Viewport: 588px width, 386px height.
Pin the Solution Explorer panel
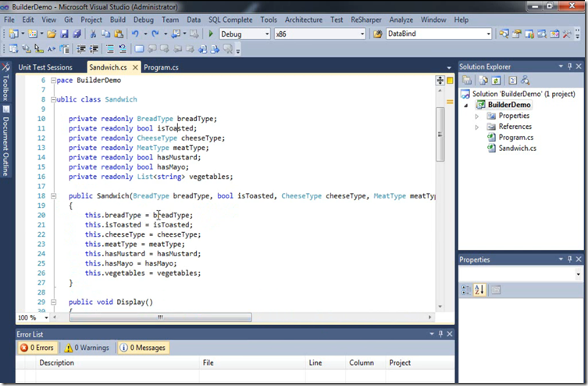coord(569,66)
